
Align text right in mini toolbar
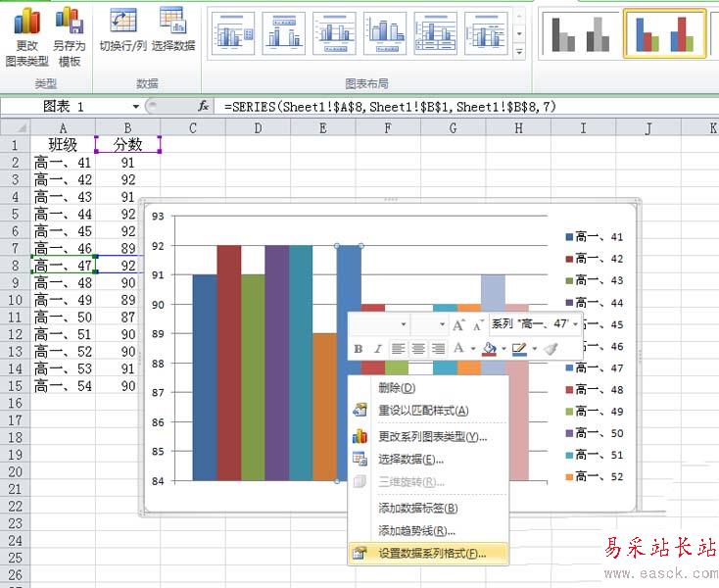(x=439, y=349)
